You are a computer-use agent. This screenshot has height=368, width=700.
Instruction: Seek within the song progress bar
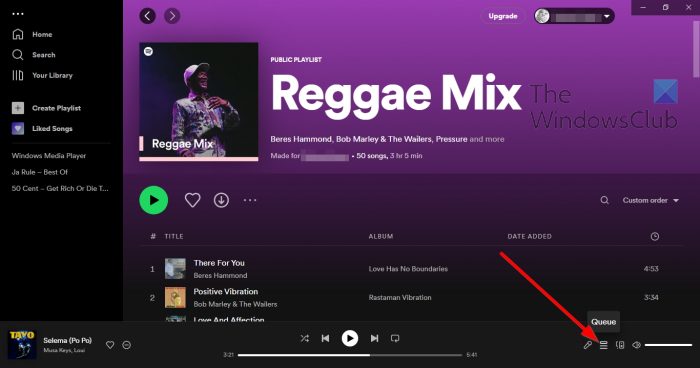pos(350,355)
